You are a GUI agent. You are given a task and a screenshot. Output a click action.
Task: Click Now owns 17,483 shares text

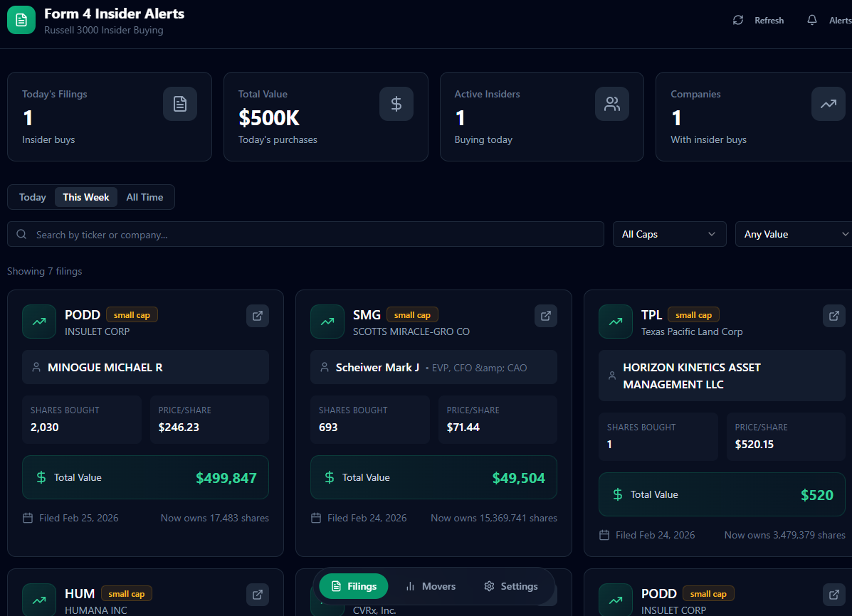click(x=215, y=519)
